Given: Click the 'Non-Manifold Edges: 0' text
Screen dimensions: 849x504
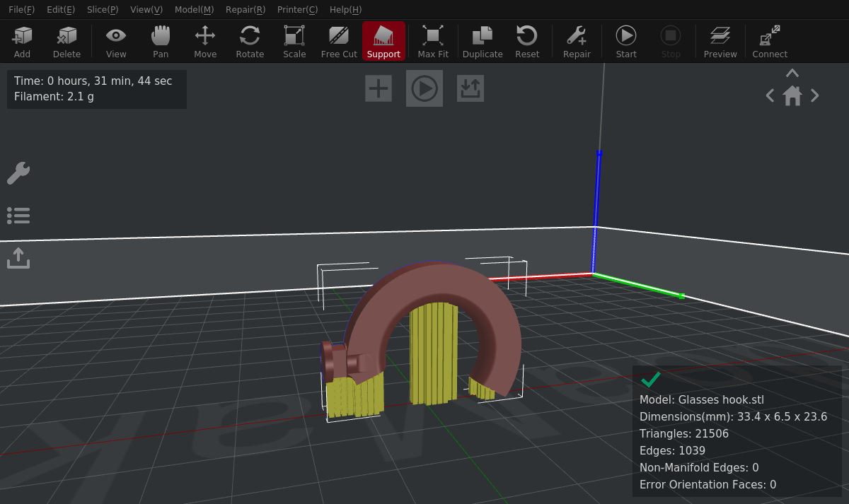Looking at the screenshot, I should click(699, 468).
